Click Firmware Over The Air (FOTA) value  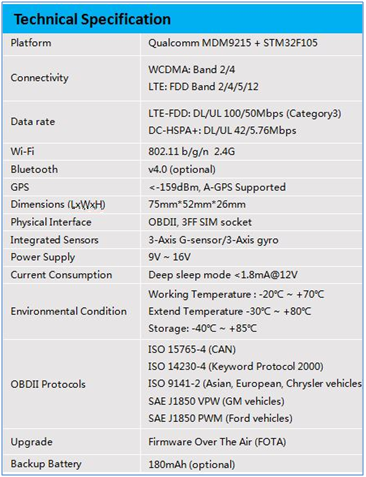217,442
